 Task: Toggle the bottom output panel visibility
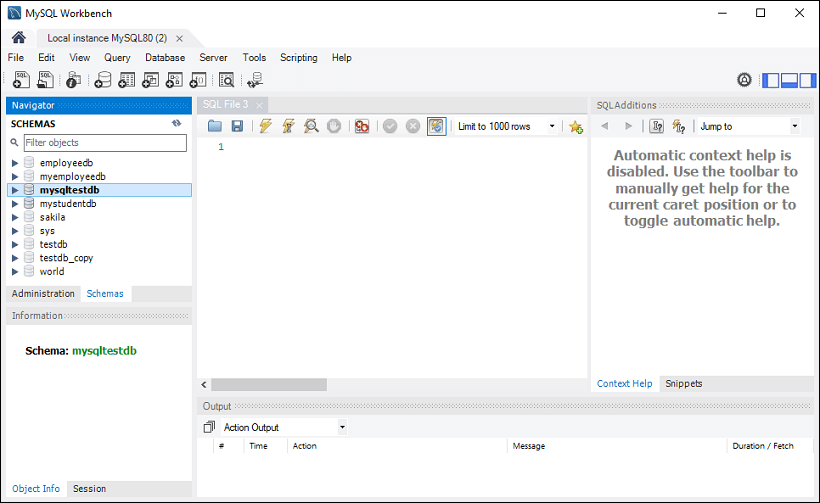789,80
